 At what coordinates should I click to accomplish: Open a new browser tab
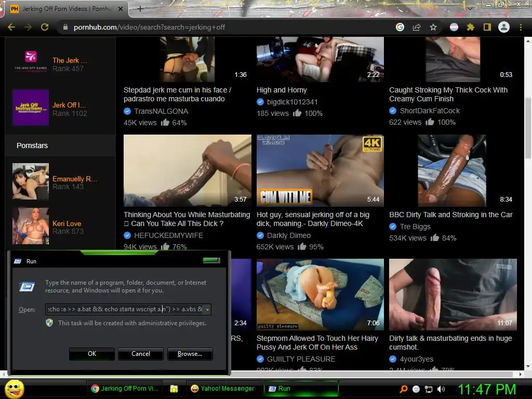point(140,9)
